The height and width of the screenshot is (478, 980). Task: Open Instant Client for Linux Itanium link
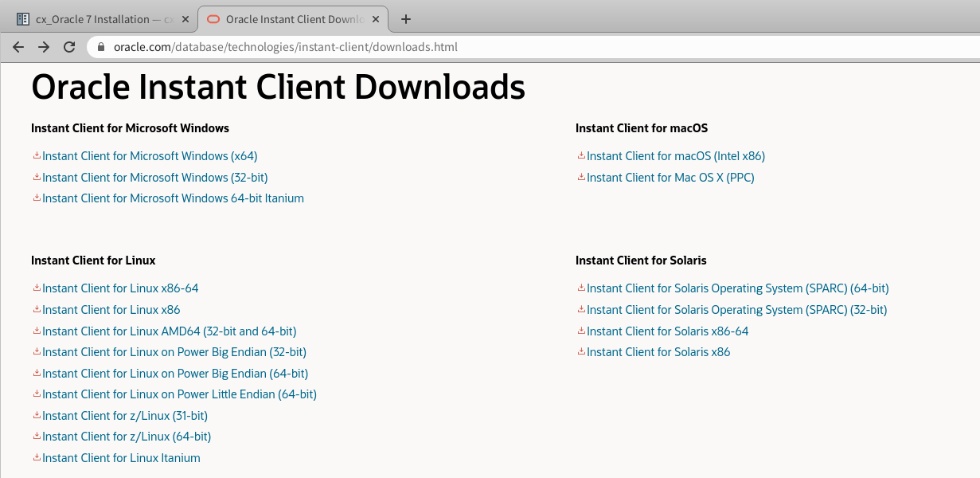[121, 458]
